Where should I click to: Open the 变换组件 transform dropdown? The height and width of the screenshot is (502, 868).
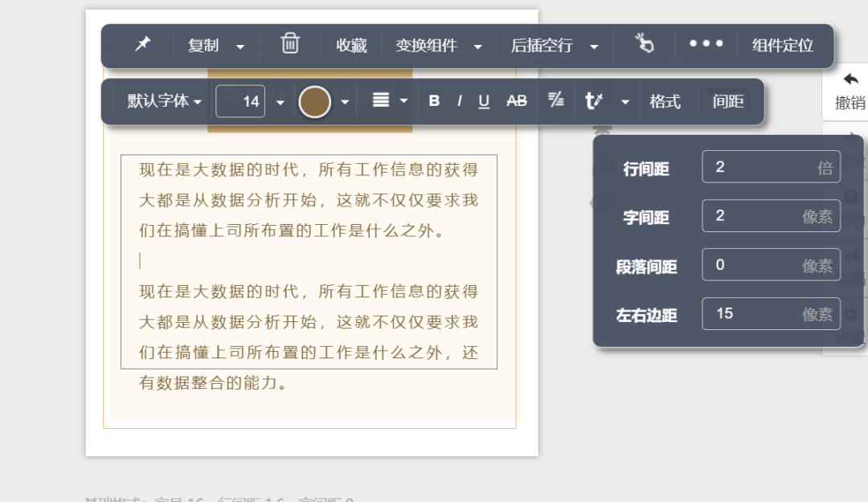(479, 46)
